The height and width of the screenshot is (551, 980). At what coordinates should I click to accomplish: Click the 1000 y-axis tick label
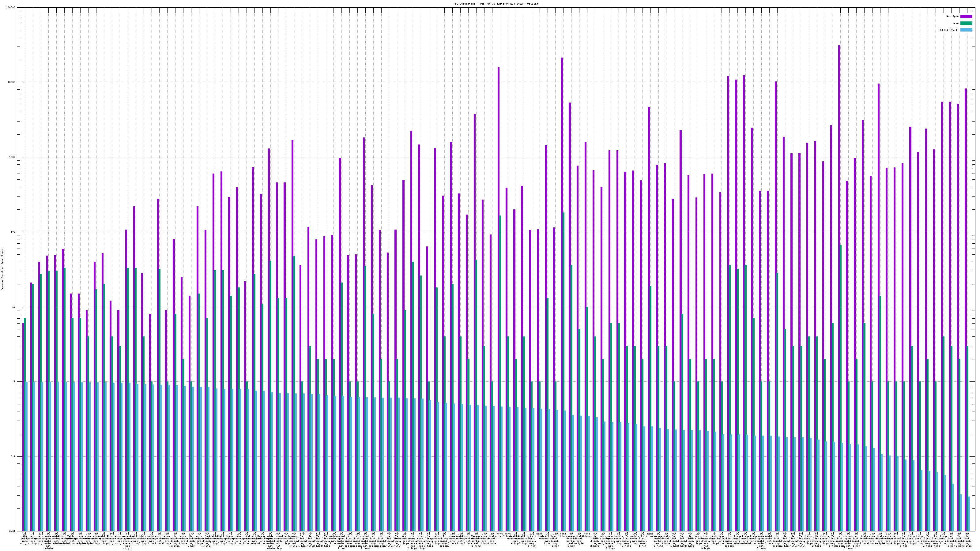point(13,157)
